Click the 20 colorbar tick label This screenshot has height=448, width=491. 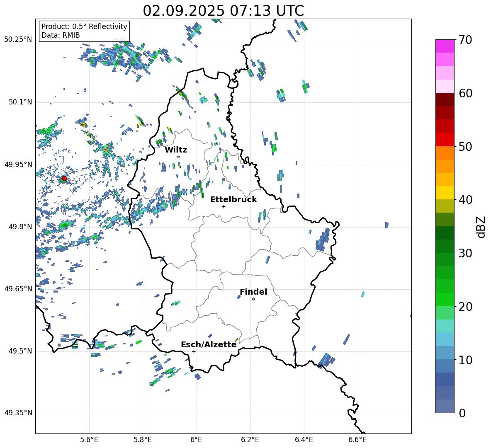(465, 306)
